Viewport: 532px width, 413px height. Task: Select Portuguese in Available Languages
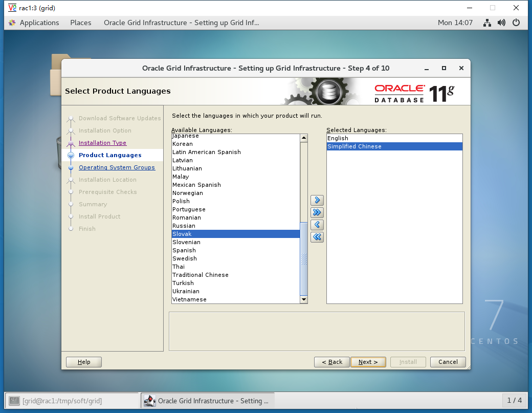click(x=235, y=209)
